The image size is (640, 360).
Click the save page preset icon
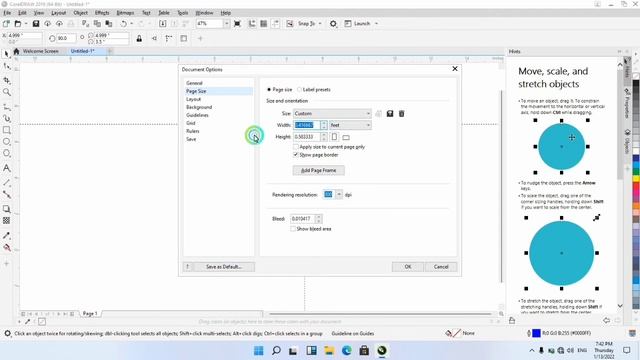(390, 113)
